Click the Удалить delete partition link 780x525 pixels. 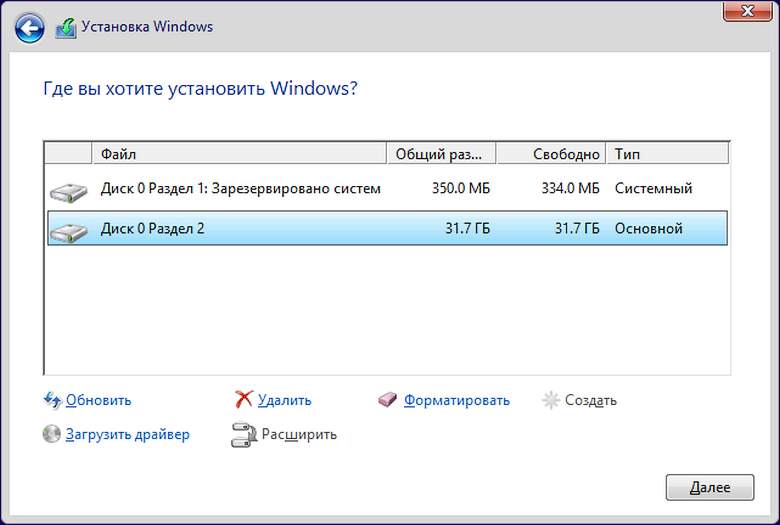point(285,400)
